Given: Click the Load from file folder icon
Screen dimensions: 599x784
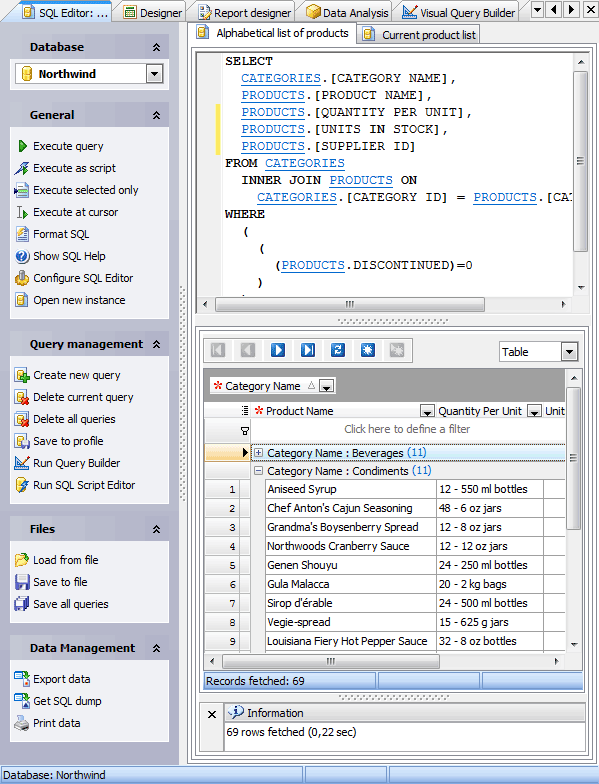Looking at the screenshot, I should [x=22, y=560].
